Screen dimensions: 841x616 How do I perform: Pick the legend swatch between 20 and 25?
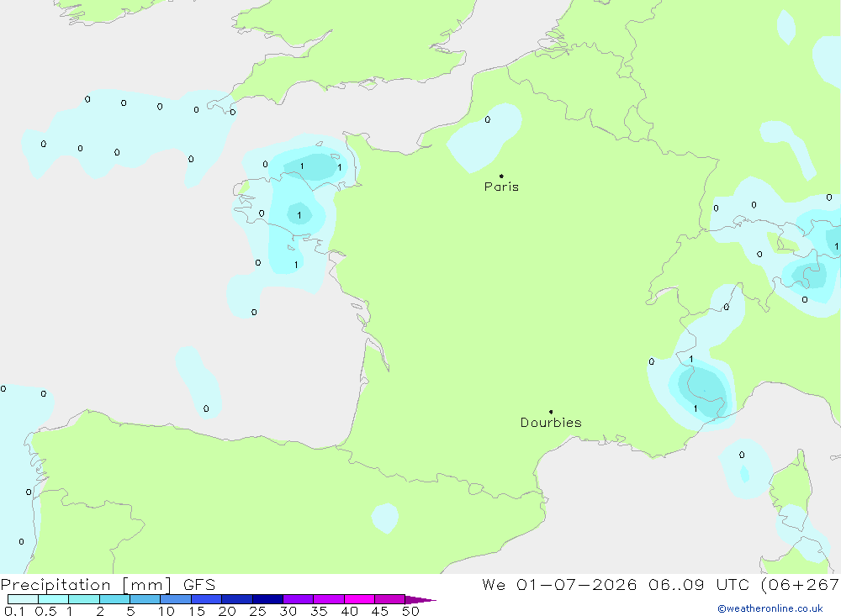pos(237,599)
